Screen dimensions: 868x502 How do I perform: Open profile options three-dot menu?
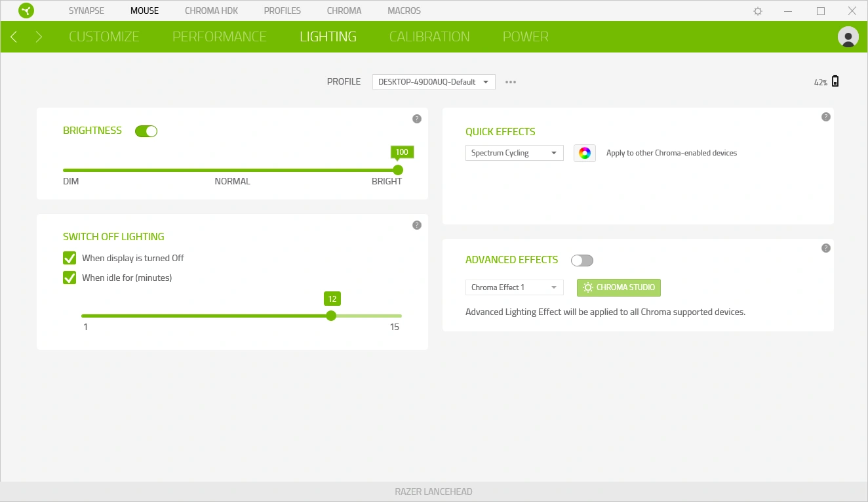click(511, 82)
